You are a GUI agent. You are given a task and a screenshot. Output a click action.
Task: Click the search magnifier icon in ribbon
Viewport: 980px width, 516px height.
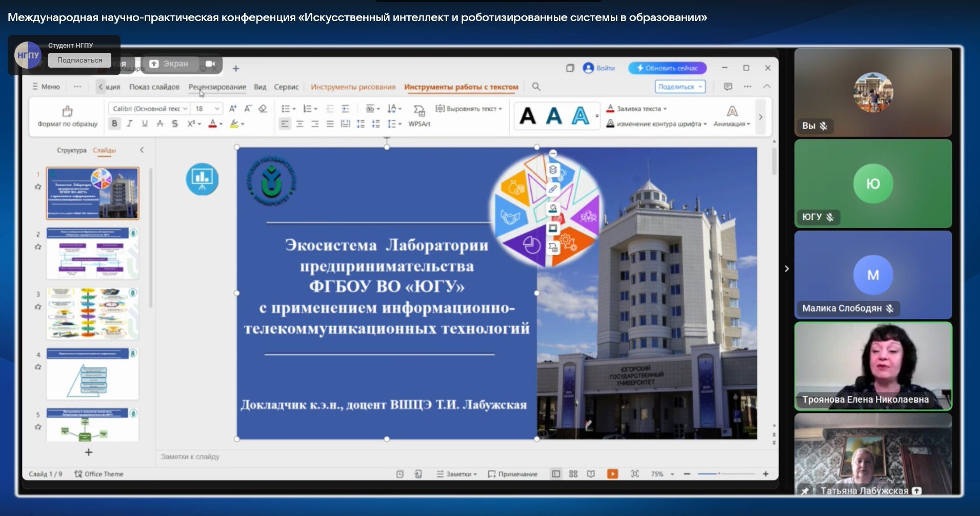[536, 87]
